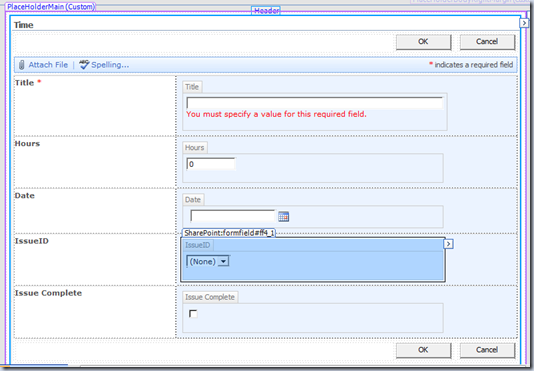Click the 'You must specify a value' error text

pyautogui.click(x=277, y=114)
